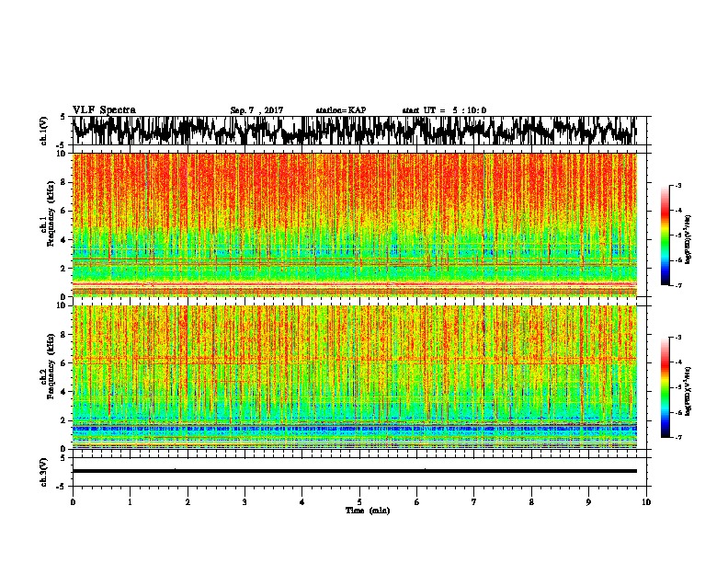Click the "8" kHz tick on ch.1 spectrogram
This screenshot has width=728, height=563.
[64, 182]
